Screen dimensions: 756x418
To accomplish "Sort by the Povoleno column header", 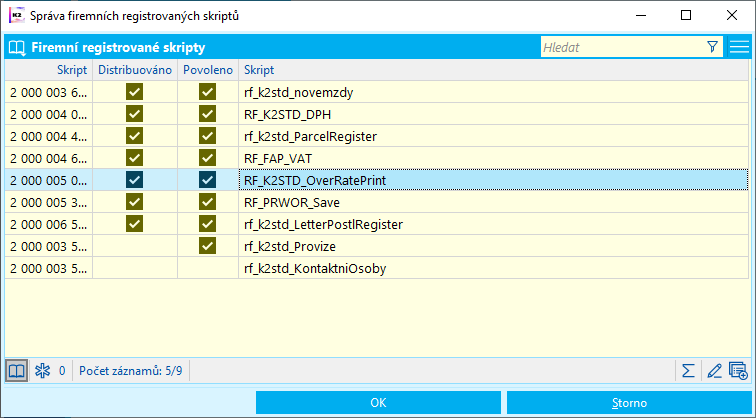I will 208,70.
